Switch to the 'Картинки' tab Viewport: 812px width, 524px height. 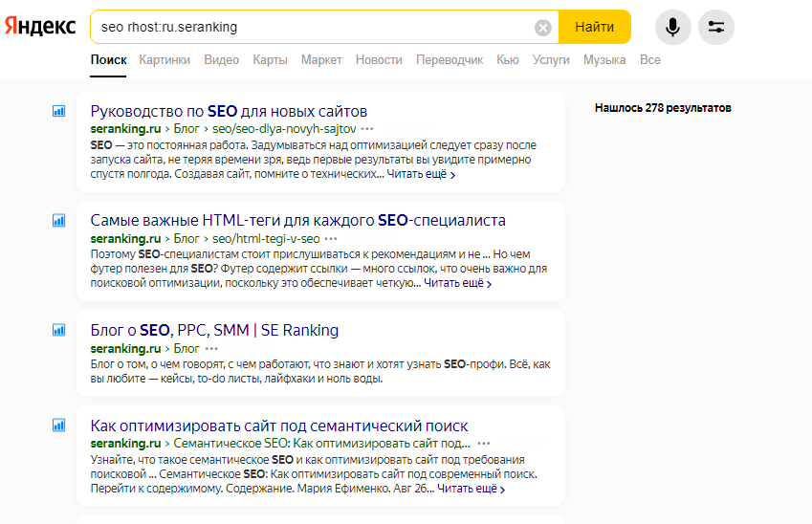[165, 60]
